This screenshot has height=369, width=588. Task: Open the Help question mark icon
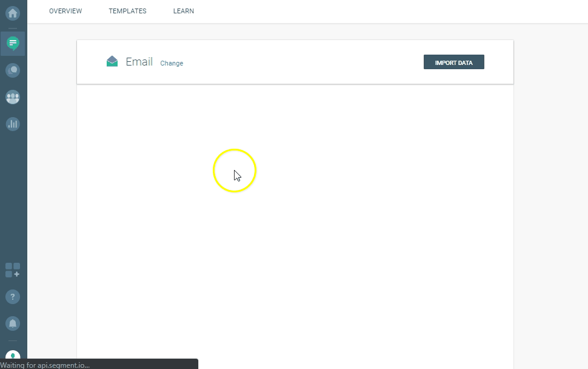tap(13, 297)
